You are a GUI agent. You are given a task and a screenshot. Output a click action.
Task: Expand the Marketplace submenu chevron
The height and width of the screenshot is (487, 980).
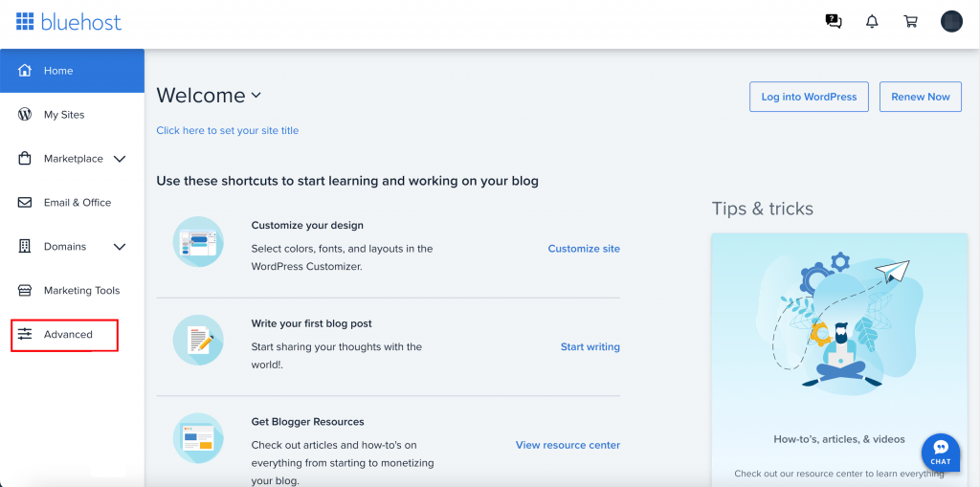pos(120,159)
